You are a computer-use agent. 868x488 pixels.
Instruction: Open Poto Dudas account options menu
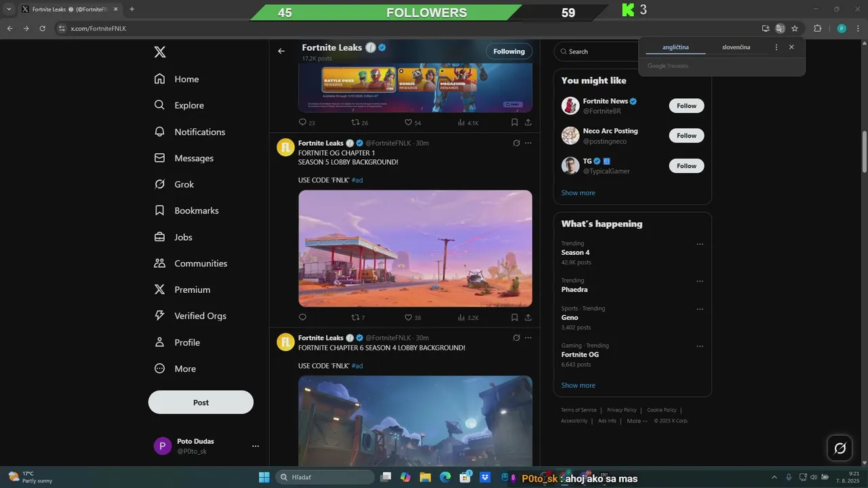point(256,446)
